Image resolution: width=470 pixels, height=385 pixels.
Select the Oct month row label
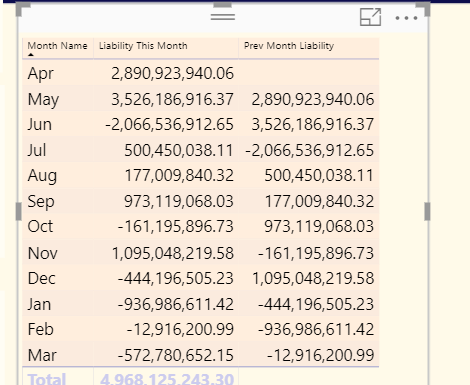pos(40,227)
